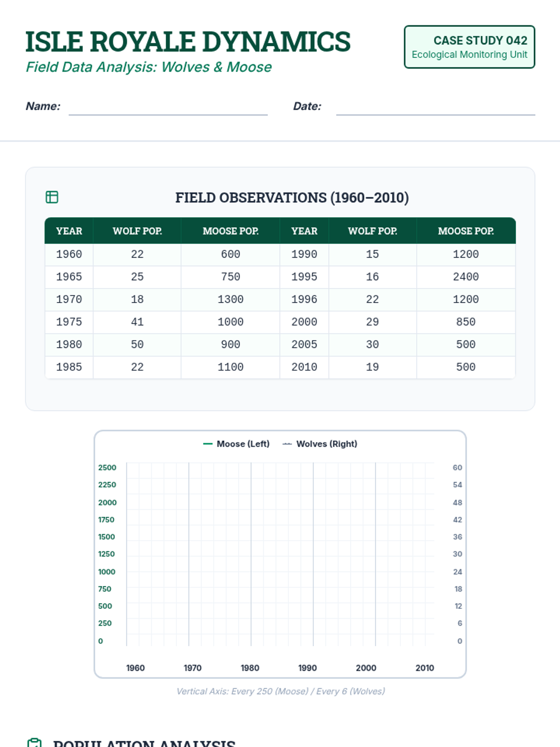This screenshot has width=560, height=747.
Task: Click the 2500 label on moose axis
Action: [107, 468]
